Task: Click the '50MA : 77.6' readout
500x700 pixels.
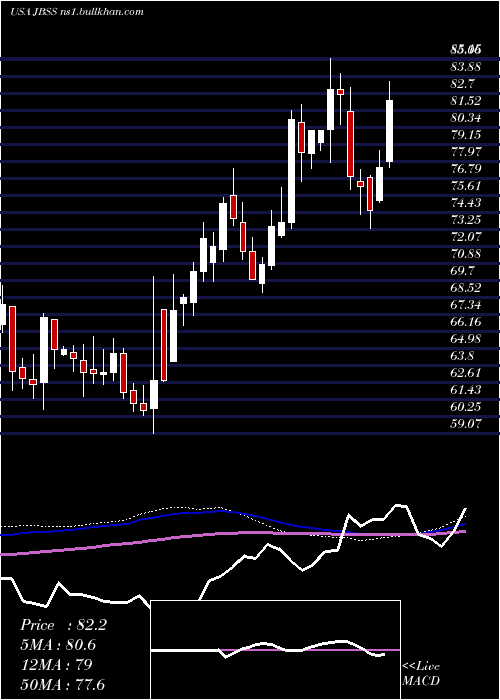Action: pyautogui.click(x=62, y=684)
